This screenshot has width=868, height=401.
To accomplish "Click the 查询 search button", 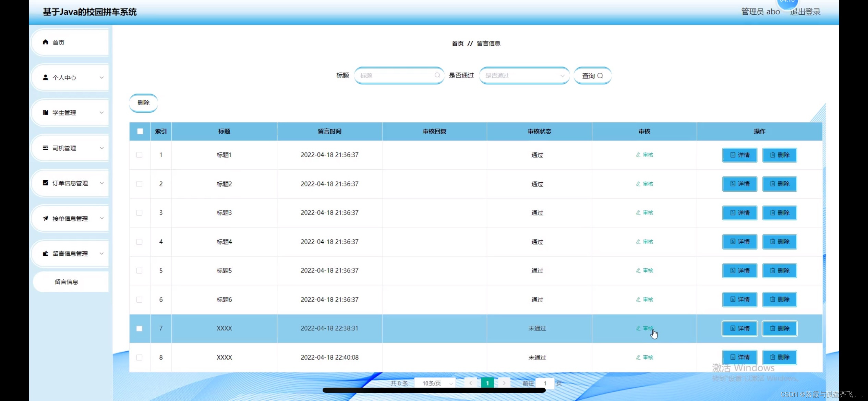I will coord(592,75).
